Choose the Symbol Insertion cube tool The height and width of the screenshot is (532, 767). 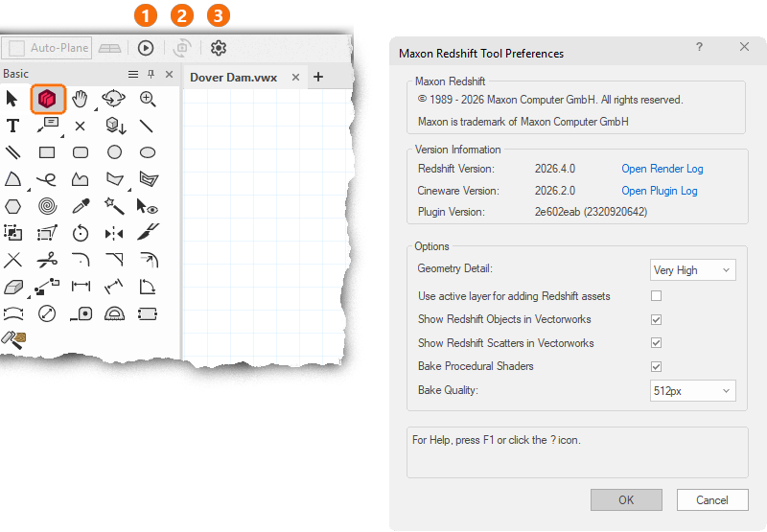coord(116,126)
